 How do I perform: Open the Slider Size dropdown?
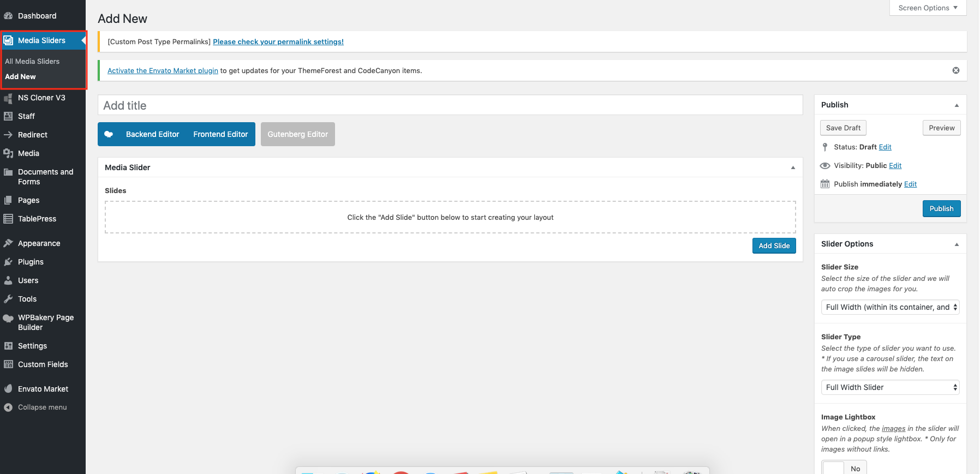[891, 307]
